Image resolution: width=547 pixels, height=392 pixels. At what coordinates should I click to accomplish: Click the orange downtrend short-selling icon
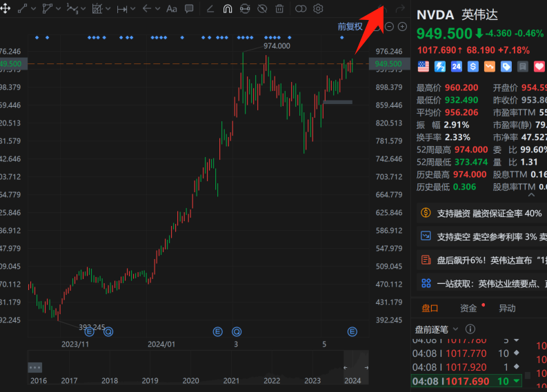point(490,67)
